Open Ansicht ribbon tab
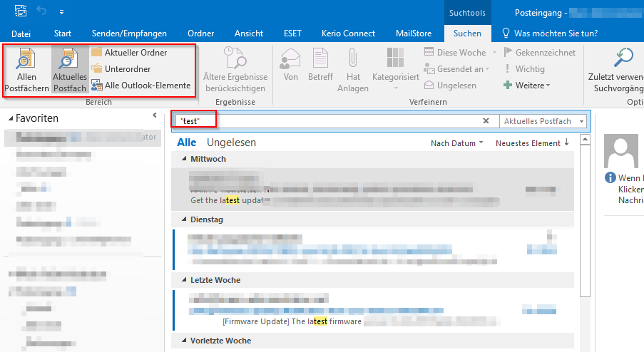The image size is (644, 352). pyautogui.click(x=249, y=33)
